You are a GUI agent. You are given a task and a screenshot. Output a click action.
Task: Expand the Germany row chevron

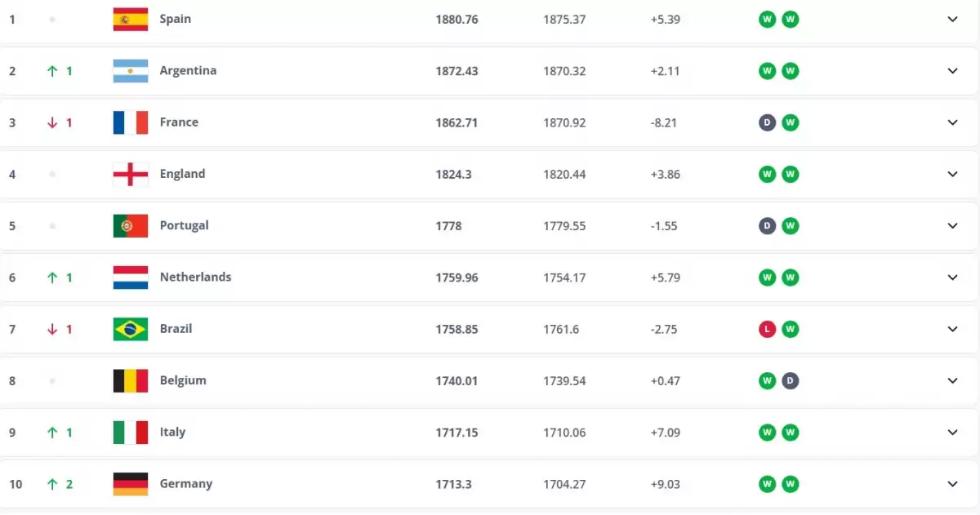pos(952,484)
